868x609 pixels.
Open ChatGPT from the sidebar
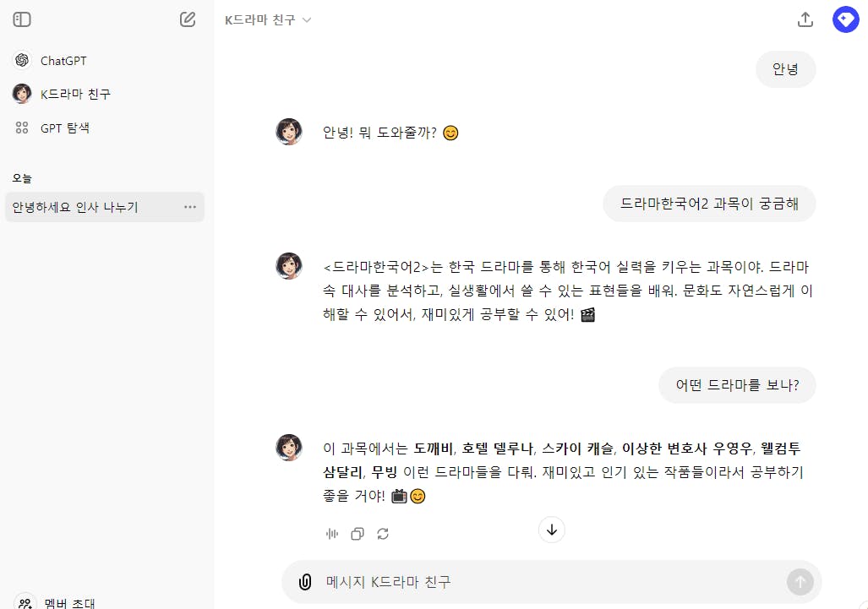pos(63,61)
